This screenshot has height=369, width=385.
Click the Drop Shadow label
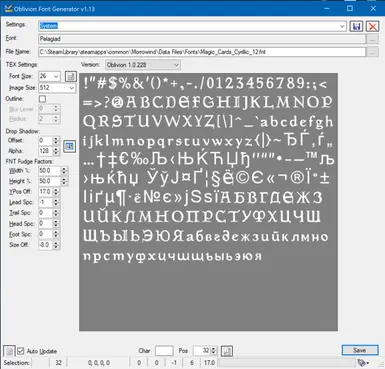[x=23, y=131]
